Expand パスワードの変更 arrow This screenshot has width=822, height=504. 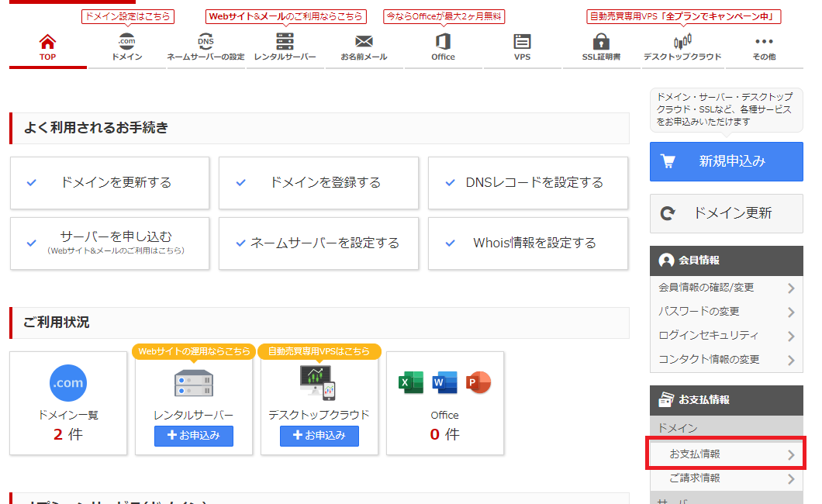(791, 312)
